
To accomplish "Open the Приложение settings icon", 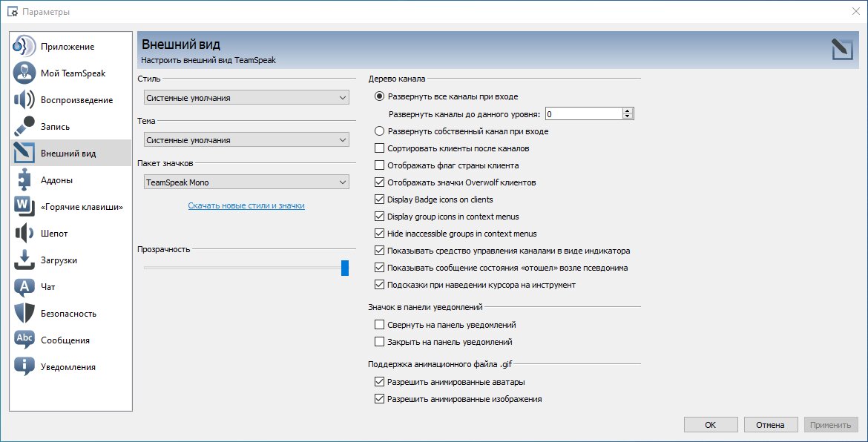I will (24, 47).
